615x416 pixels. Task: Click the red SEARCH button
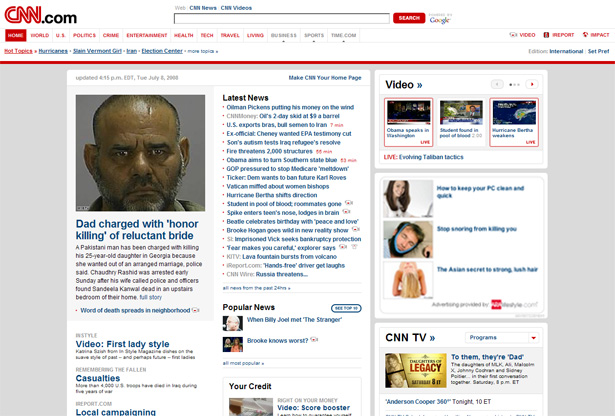(409, 18)
